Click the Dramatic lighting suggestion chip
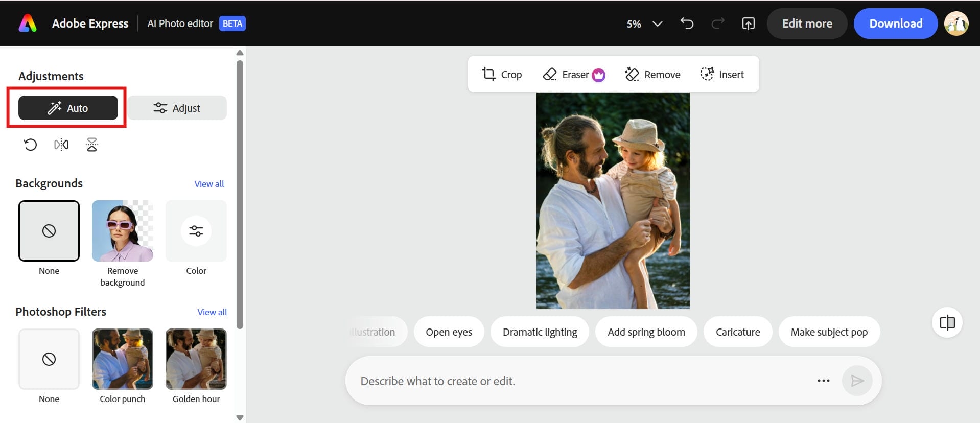 coord(540,332)
